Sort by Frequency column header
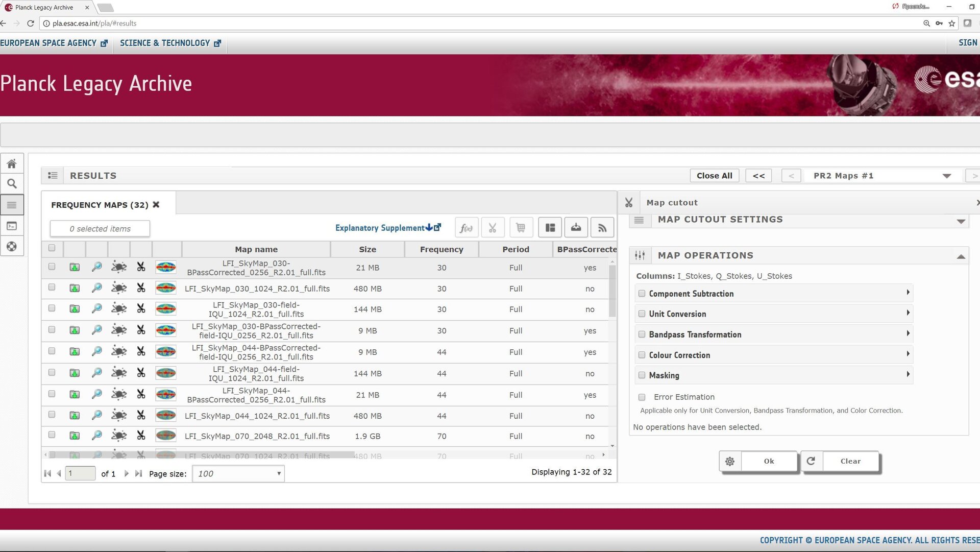 pyautogui.click(x=442, y=249)
